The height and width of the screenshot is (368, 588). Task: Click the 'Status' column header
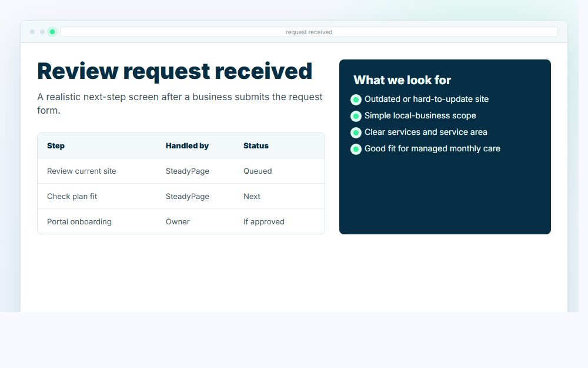tap(256, 145)
